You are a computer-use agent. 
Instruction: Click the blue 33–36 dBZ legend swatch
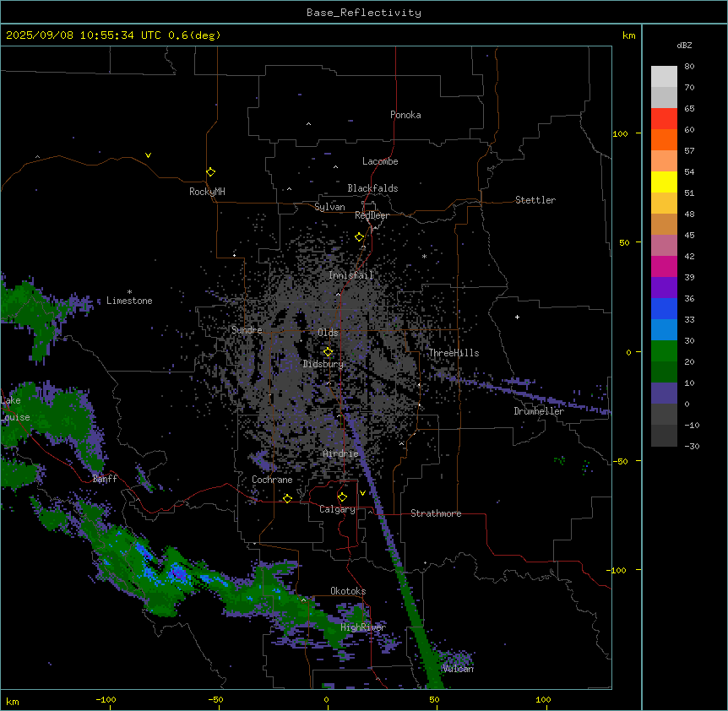click(x=664, y=308)
